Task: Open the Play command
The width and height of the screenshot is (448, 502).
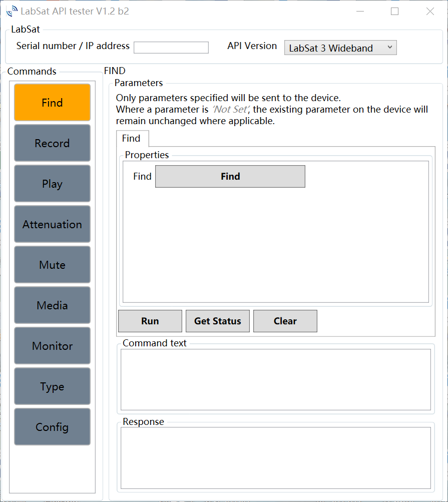Action: (52, 184)
